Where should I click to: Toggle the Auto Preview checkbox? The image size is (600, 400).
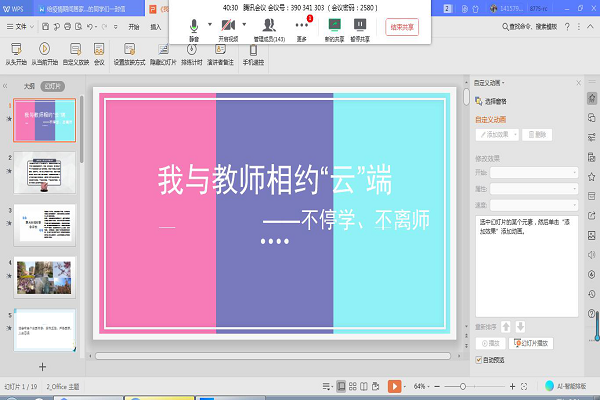(479, 360)
